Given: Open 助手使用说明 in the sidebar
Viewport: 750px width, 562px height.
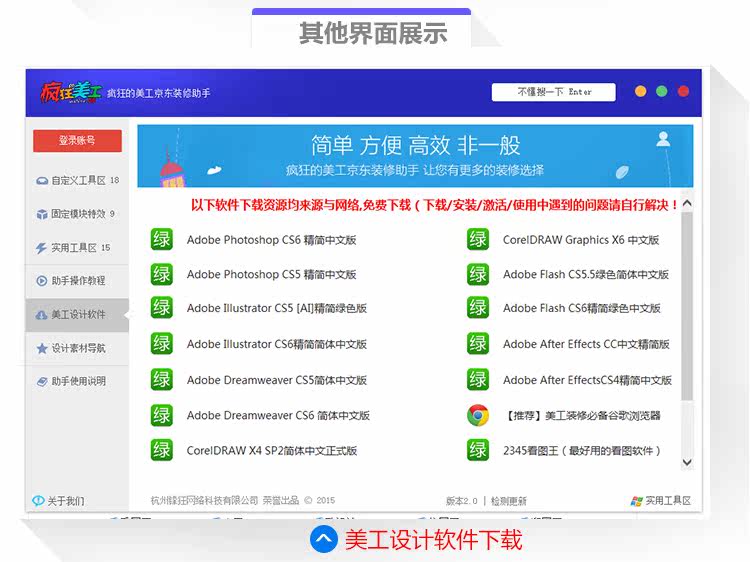Looking at the screenshot, I should [77, 381].
